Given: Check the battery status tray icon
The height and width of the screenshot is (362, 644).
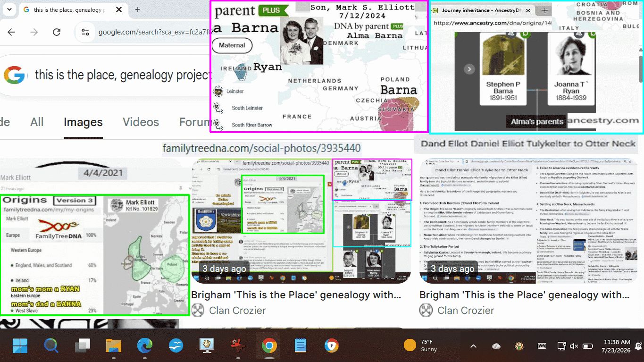Looking at the screenshot, I should click(x=588, y=346).
